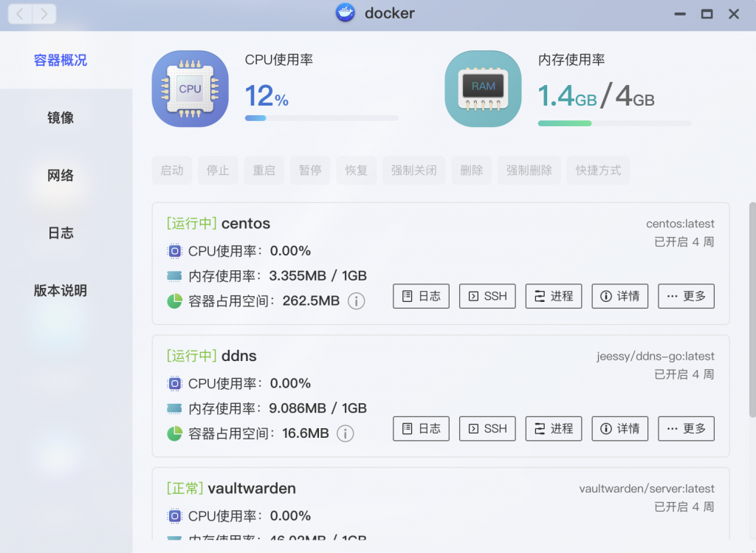Open the 版本说明 tab
Screen dimensions: 756x553
click(x=61, y=291)
